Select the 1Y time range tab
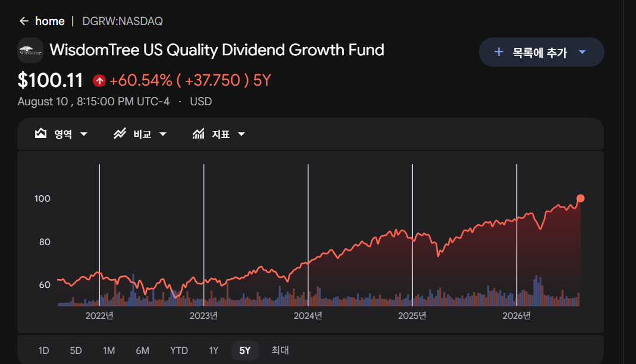Image resolution: width=636 pixels, height=364 pixels. [x=214, y=351]
